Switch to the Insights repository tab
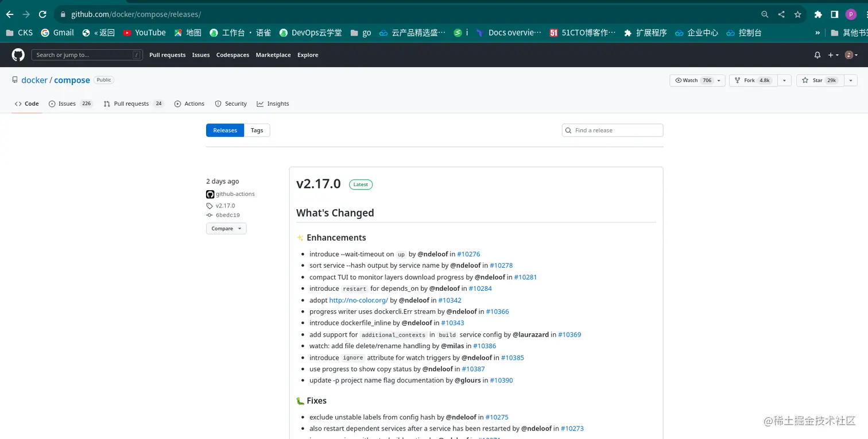 (273, 104)
